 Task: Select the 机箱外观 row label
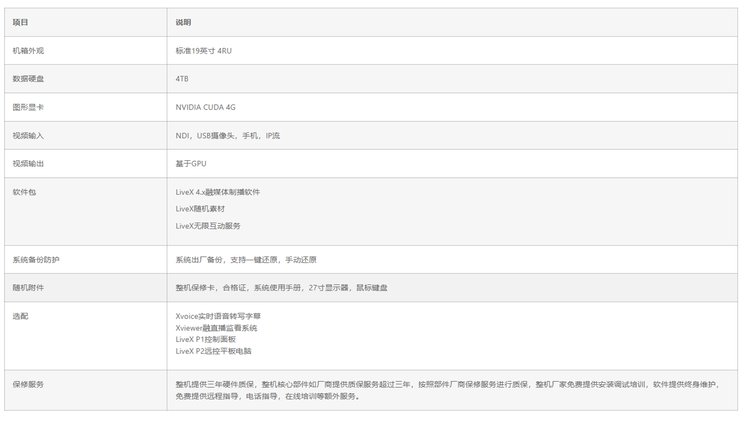point(28,50)
